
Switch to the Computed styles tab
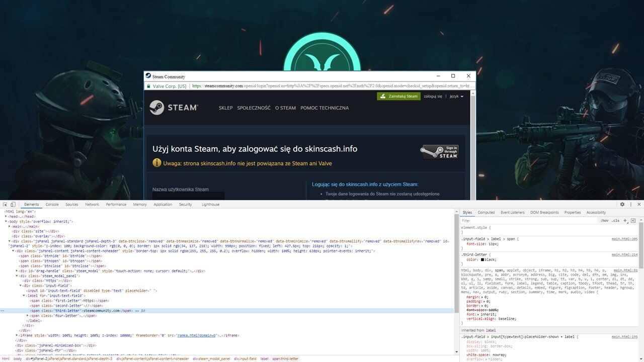coord(486,213)
